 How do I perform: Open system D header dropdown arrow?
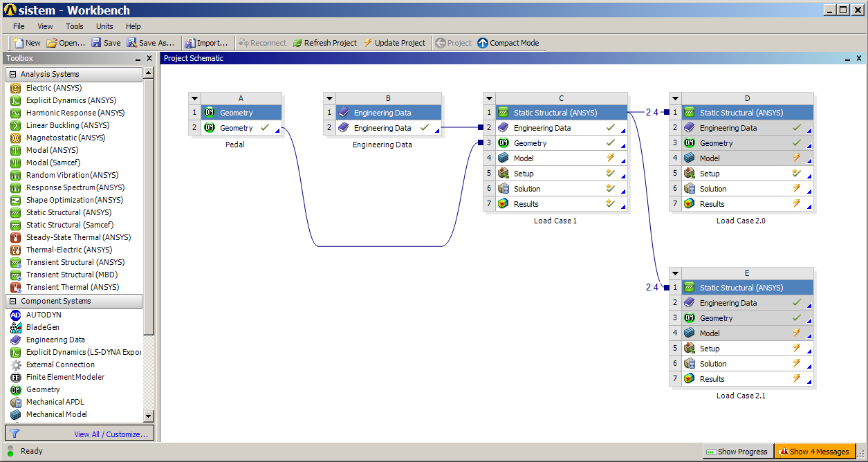(676, 99)
